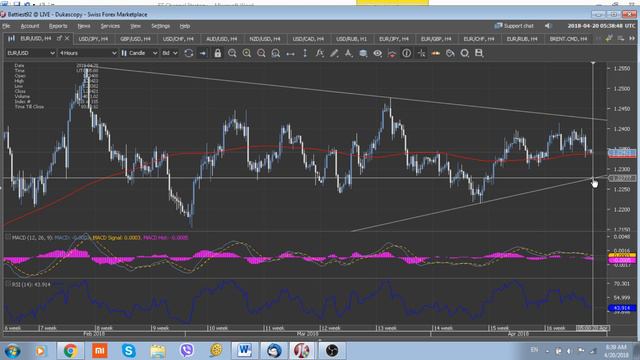Toggle the eye visibility icon

coord(378,53)
